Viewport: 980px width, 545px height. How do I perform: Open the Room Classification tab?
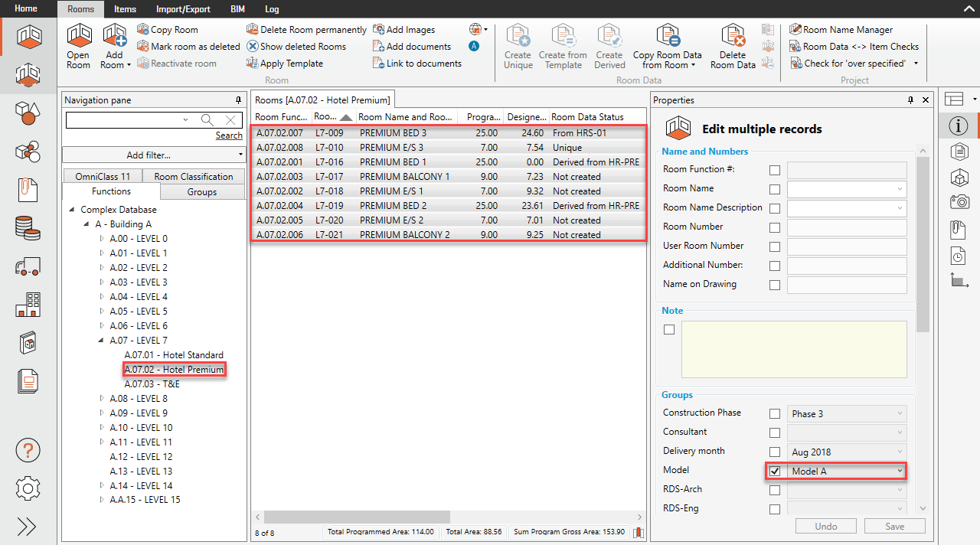pos(193,175)
